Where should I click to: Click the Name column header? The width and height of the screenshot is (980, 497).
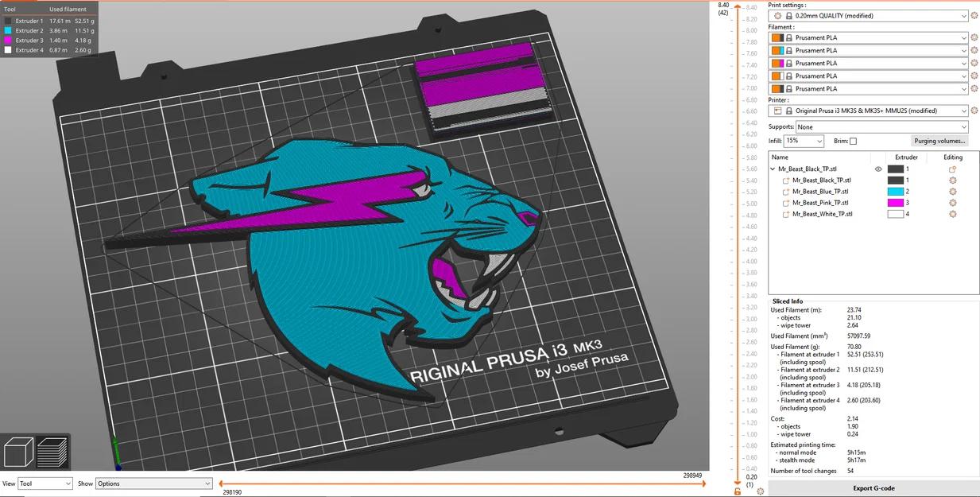click(780, 157)
